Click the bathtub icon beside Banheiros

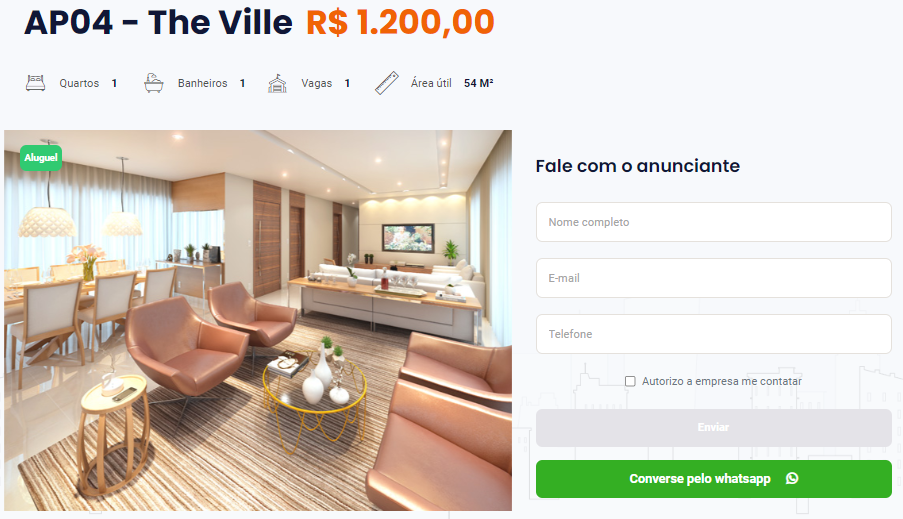coord(154,83)
